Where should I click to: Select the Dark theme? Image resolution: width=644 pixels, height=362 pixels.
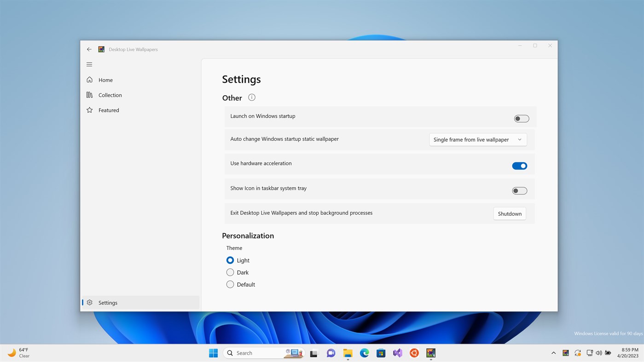pyautogui.click(x=230, y=272)
